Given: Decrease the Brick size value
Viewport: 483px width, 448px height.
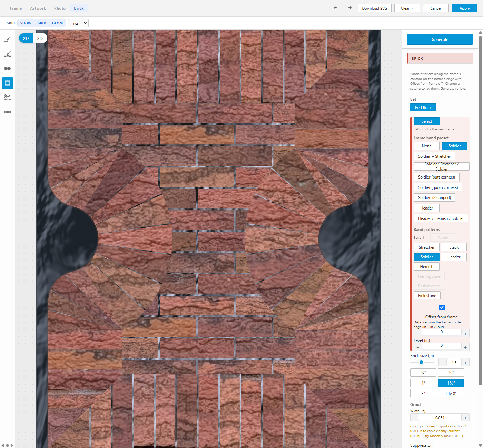Looking at the screenshot, I should (x=443, y=363).
